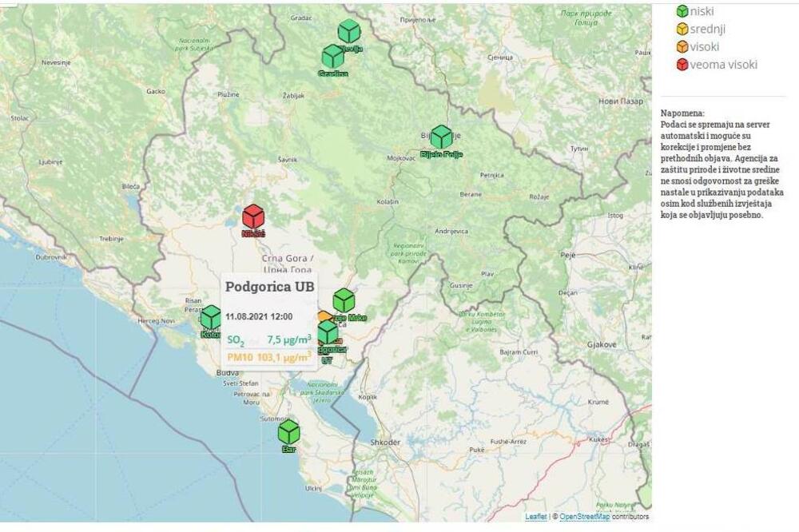
Task: Select the green Bar station cube
Action: [x=288, y=432]
